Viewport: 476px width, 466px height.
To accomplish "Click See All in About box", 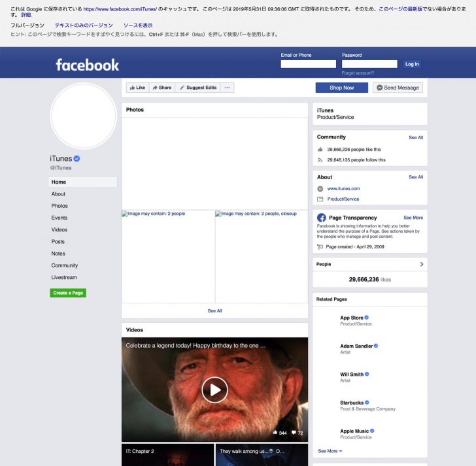I will click(x=416, y=177).
